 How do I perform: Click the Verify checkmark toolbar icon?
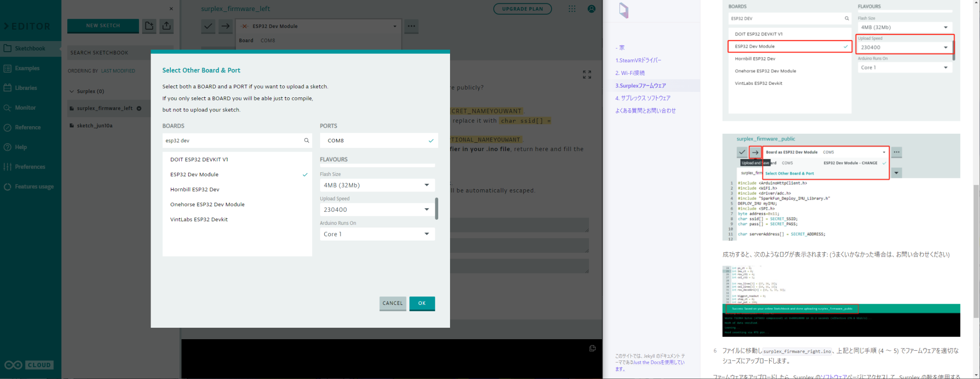[208, 26]
